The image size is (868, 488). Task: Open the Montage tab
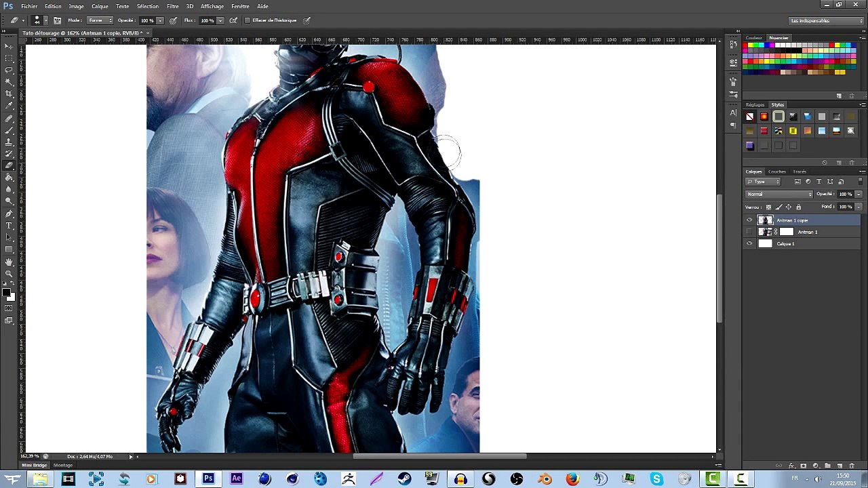63,465
